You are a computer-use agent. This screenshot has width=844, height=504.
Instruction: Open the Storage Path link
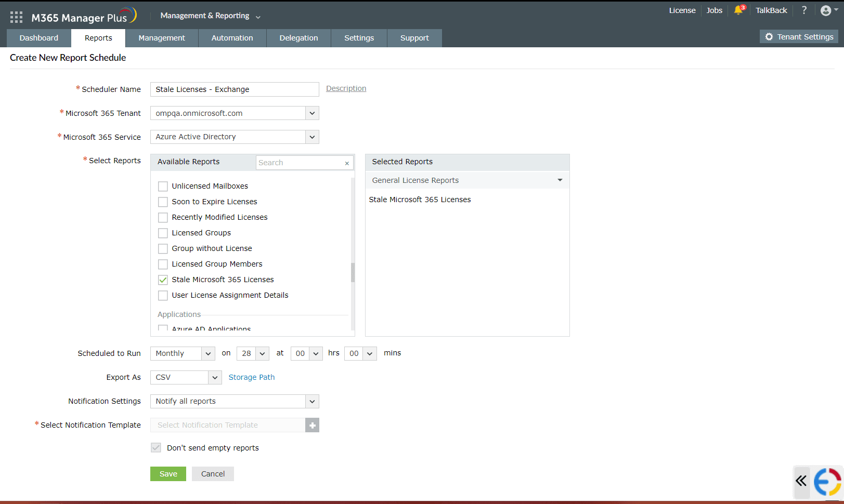coord(252,377)
